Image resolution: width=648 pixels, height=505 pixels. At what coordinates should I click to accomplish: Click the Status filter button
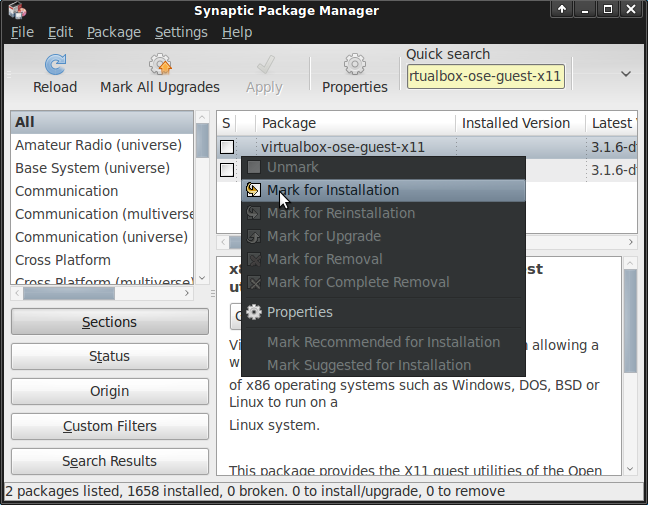(110, 356)
